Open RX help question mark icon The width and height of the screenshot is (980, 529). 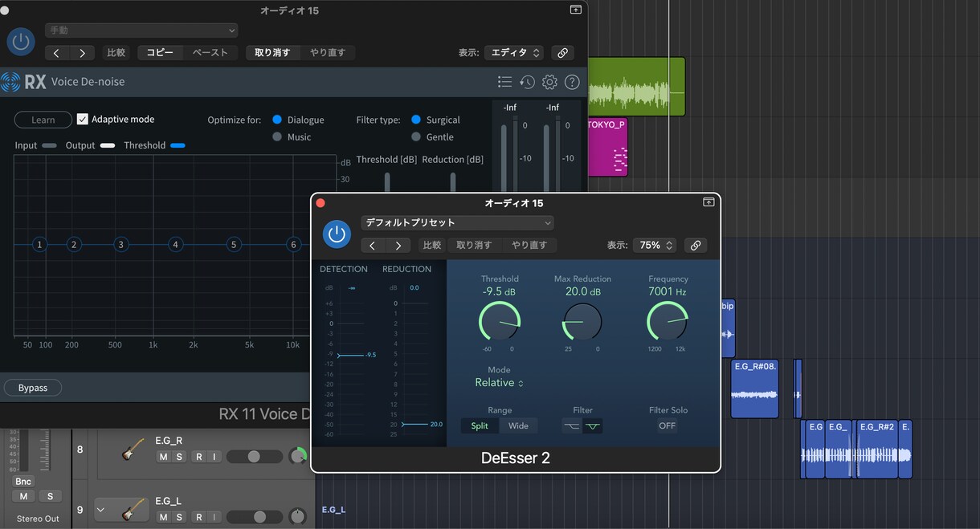pos(572,82)
